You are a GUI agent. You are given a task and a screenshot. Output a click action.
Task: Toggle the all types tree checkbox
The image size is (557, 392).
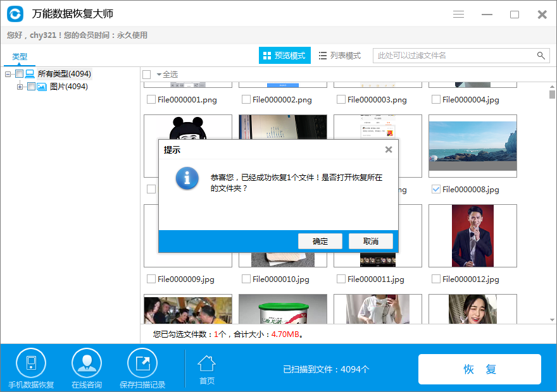(x=20, y=74)
